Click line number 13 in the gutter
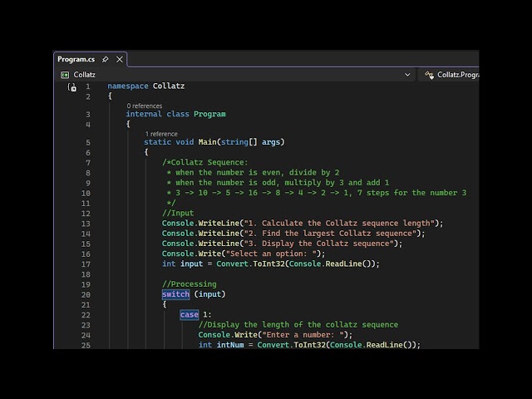The height and width of the screenshot is (399, 532). point(86,224)
